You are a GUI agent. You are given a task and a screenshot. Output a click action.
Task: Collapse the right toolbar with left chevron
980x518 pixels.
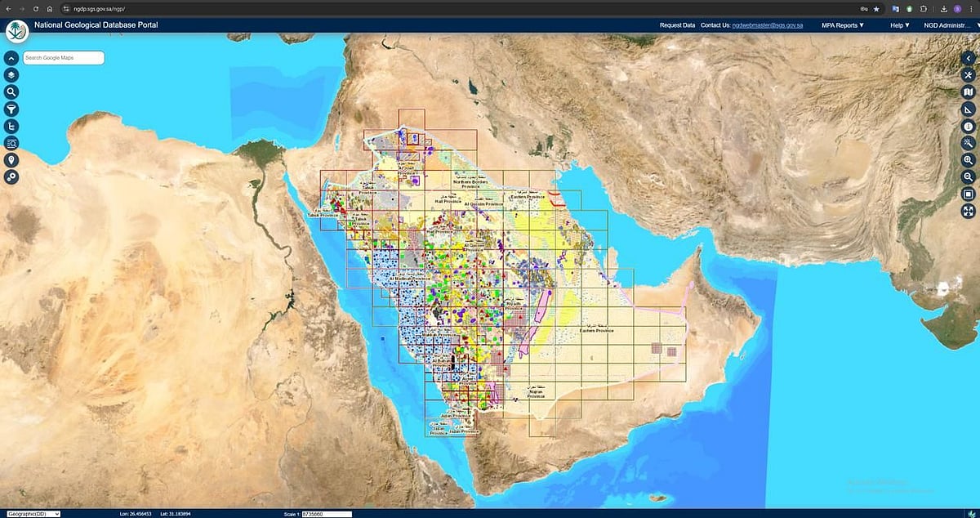(x=969, y=58)
